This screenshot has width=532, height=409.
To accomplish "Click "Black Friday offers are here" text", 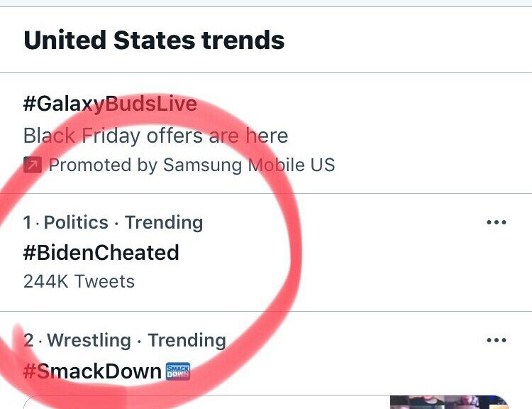I will coord(155,135).
